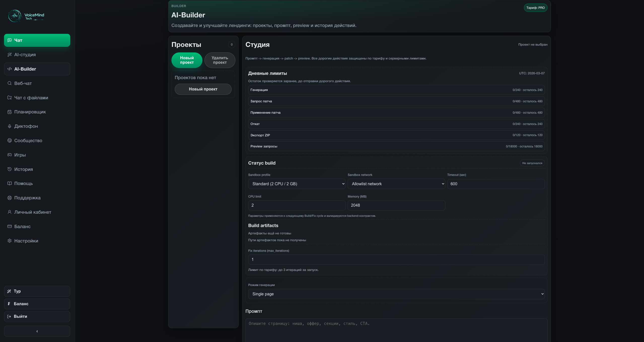
Task: Click the Настройки gear icon
Action: (10, 241)
